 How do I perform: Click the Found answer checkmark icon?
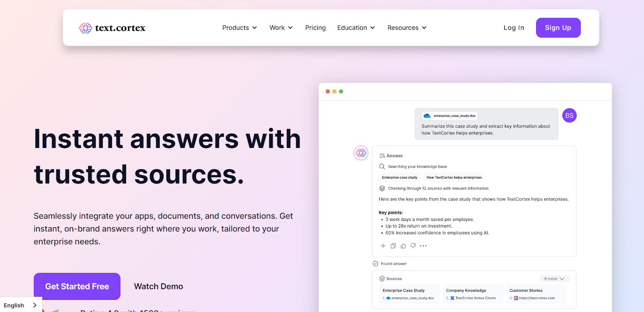[x=376, y=264]
